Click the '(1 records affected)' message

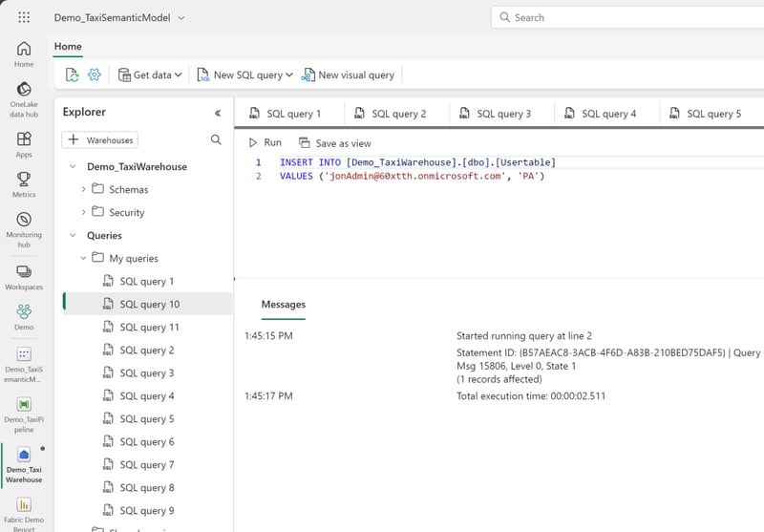coord(499,379)
